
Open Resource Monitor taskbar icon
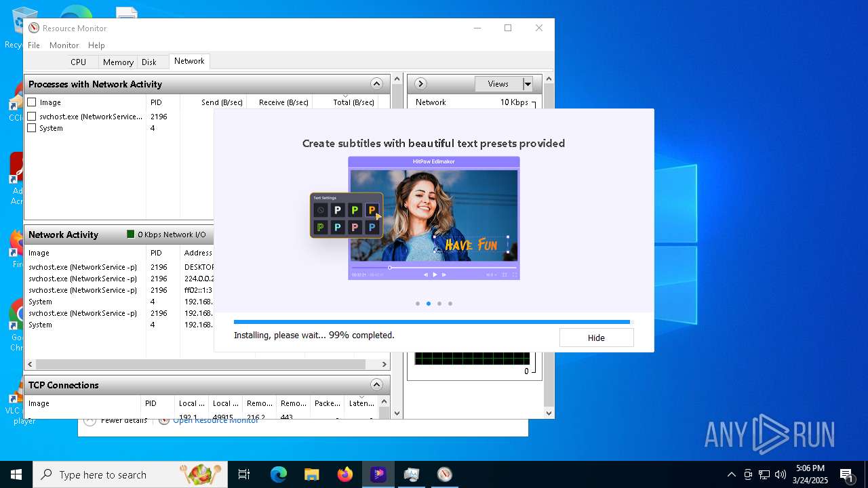[x=444, y=474]
